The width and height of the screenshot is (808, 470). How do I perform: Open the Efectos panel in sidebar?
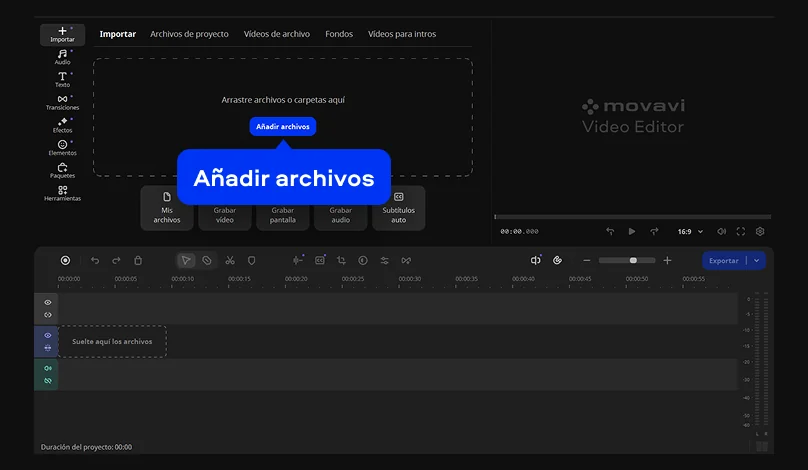click(62, 125)
